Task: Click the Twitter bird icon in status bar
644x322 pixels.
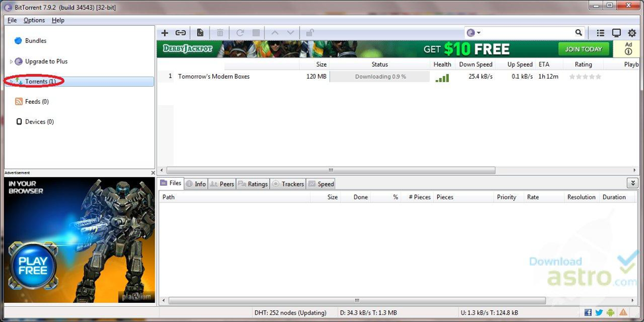Action: [x=599, y=313]
